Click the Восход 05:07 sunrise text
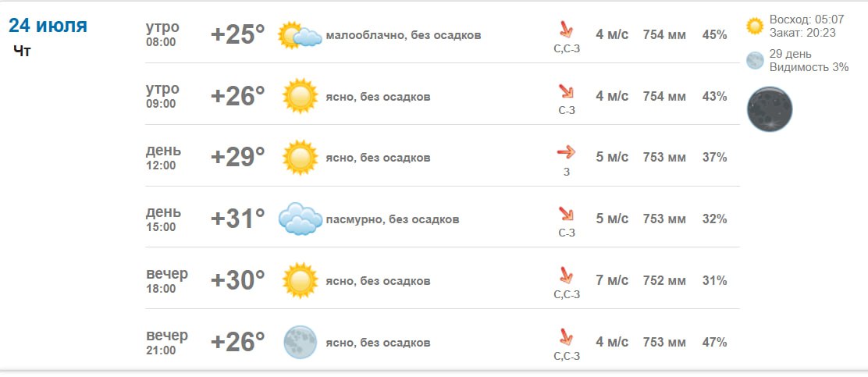This screenshot has height=377, width=868. coord(806,20)
